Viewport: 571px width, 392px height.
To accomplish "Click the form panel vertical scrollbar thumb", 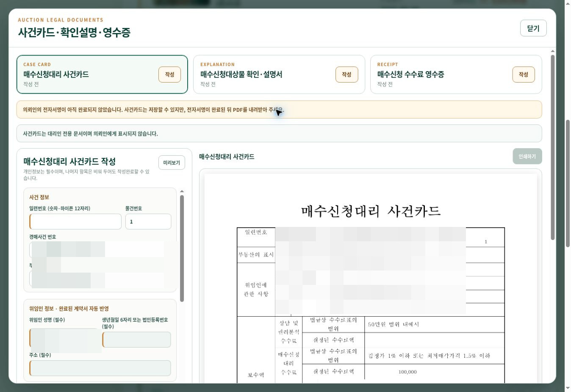I will (182, 248).
